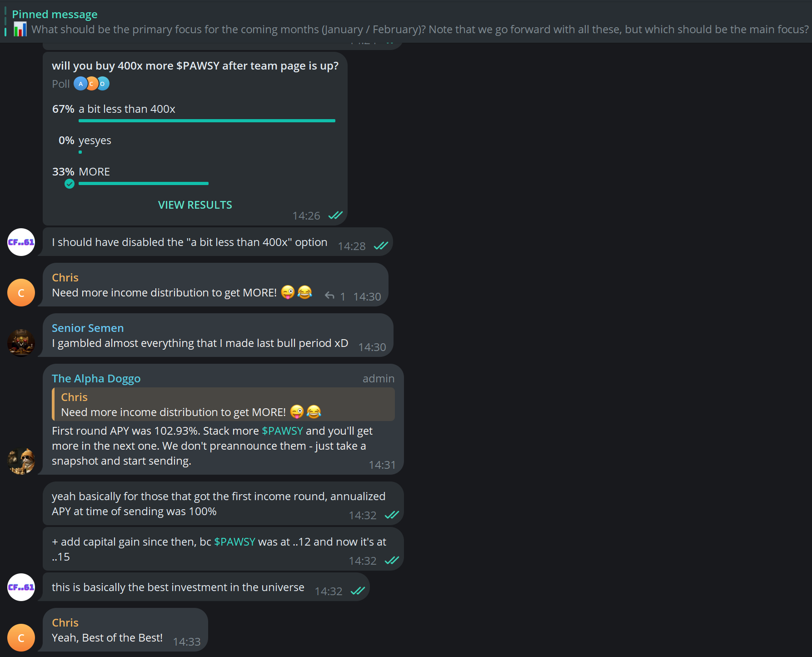The image size is (812, 657).
Task: Open the Pinned message banner
Action: pyautogui.click(x=406, y=21)
